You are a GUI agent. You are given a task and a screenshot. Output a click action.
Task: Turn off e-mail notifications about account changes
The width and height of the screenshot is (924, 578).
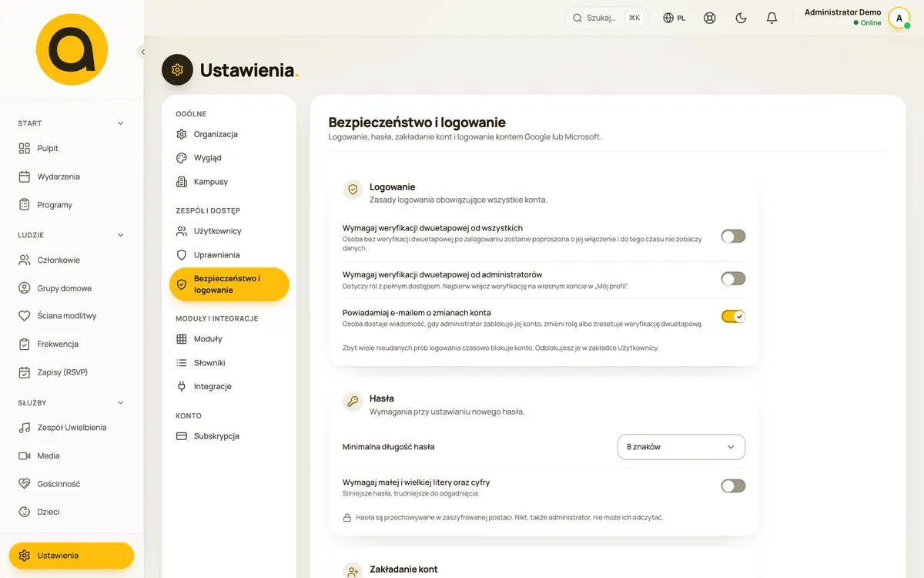[733, 316]
